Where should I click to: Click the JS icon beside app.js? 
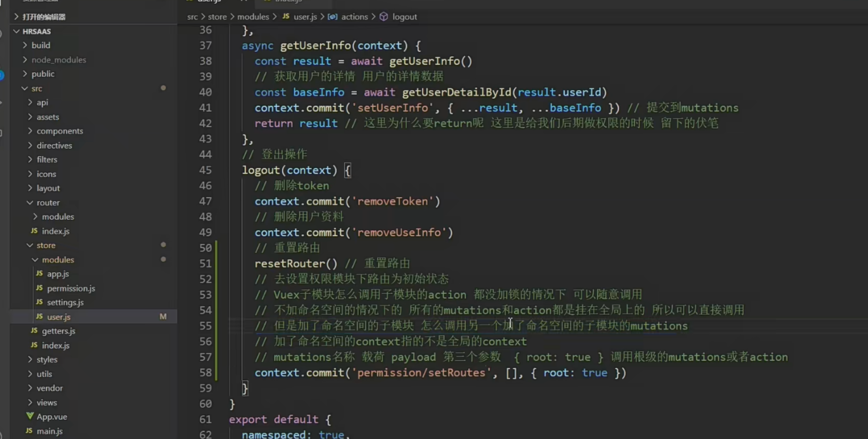tap(39, 273)
